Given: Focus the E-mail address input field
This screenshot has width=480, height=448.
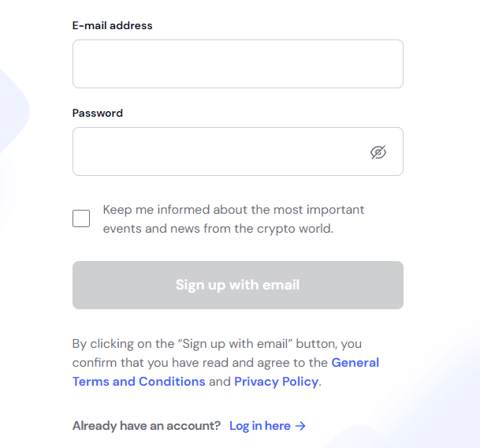Looking at the screenshot, I should pos(237,64).
